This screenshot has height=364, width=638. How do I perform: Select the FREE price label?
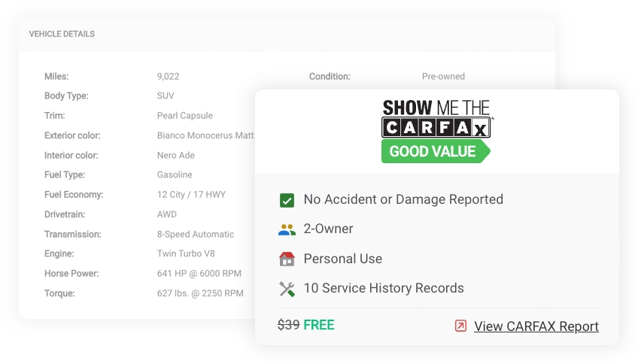click(319, 325)
